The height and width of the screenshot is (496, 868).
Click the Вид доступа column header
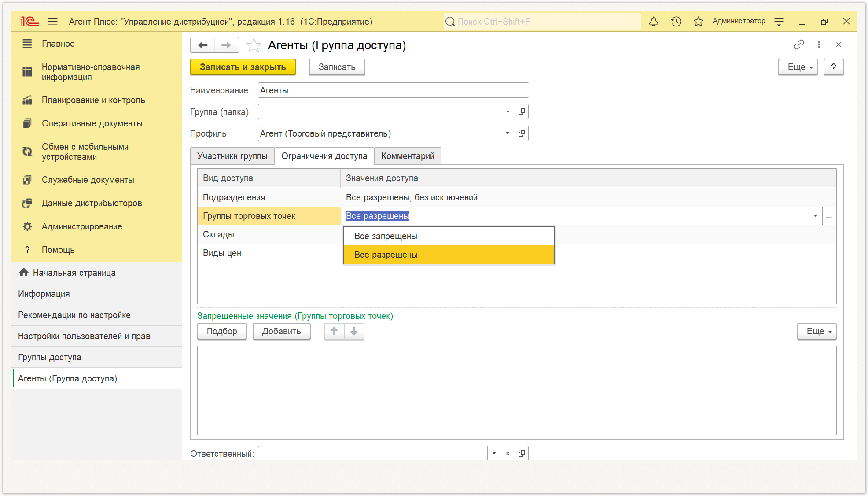click(x=269, y=178)
